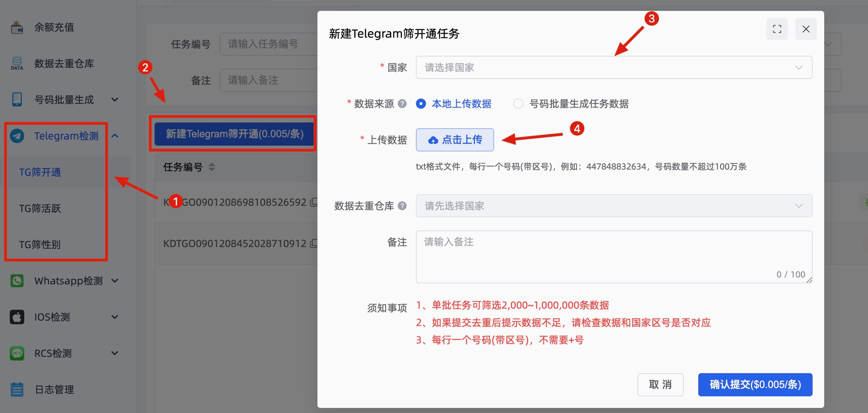Viewport: 868px width, 413px height.
Task: Collapse the Telegram检测 menu chevron
Action: click(115, 136)
